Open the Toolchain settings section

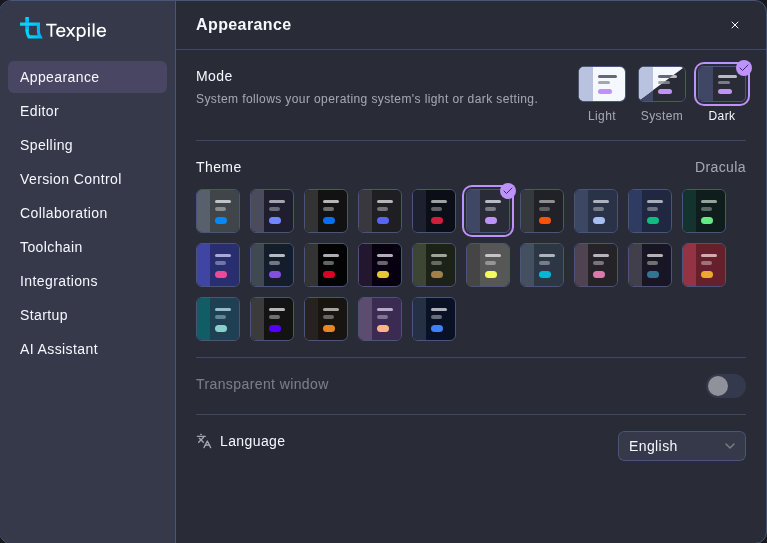88,247
